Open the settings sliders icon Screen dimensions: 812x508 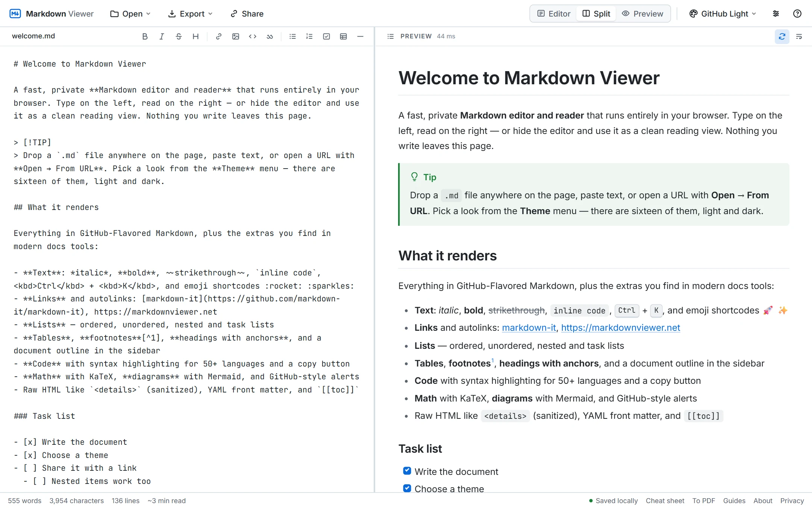point(776,14)
